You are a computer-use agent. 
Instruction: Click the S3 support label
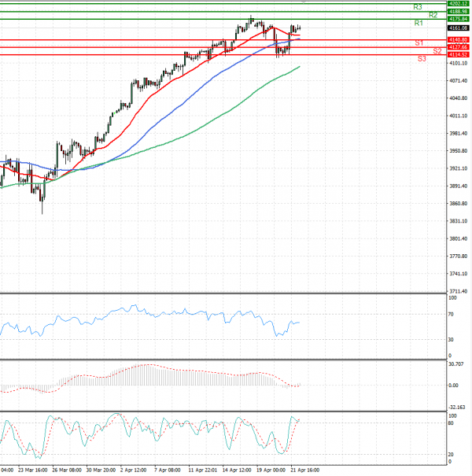(x=422, y=59)
